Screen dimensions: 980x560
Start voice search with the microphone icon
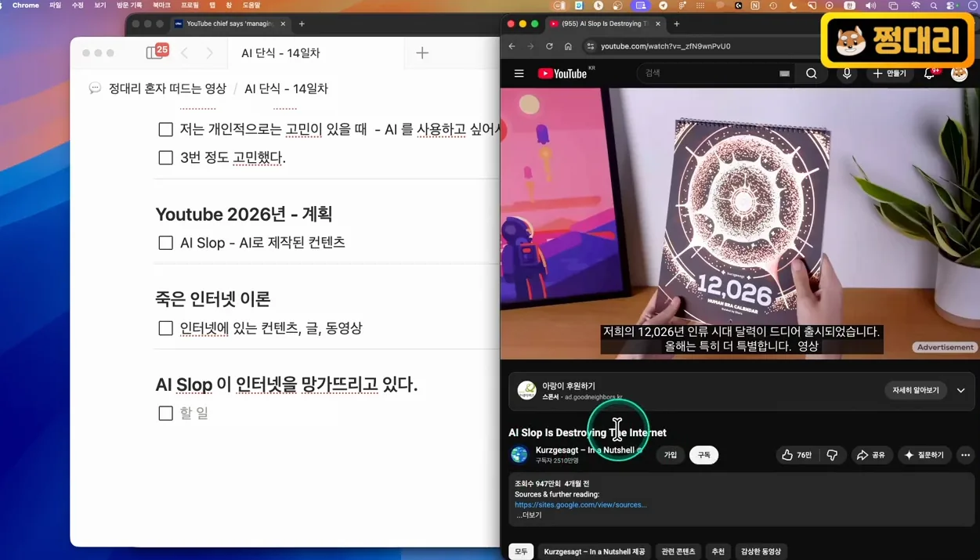[x=847, y=74]
